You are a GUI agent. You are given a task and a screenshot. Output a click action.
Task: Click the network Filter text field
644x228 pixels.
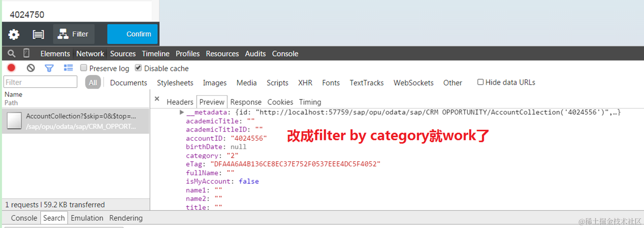[40, 82]
